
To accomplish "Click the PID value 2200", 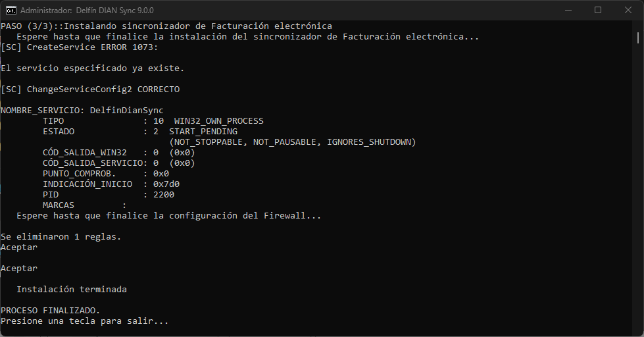I will 163,194.
